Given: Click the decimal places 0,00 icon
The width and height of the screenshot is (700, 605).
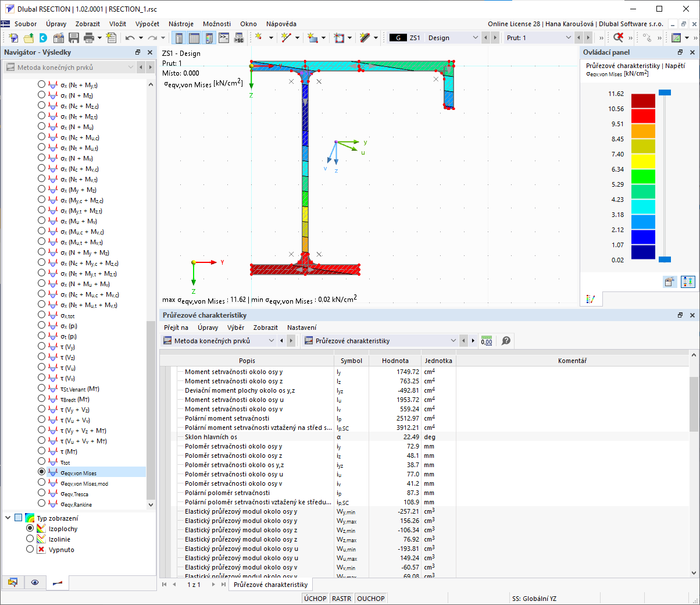Looking at the screenshot, I should (487, 341).
